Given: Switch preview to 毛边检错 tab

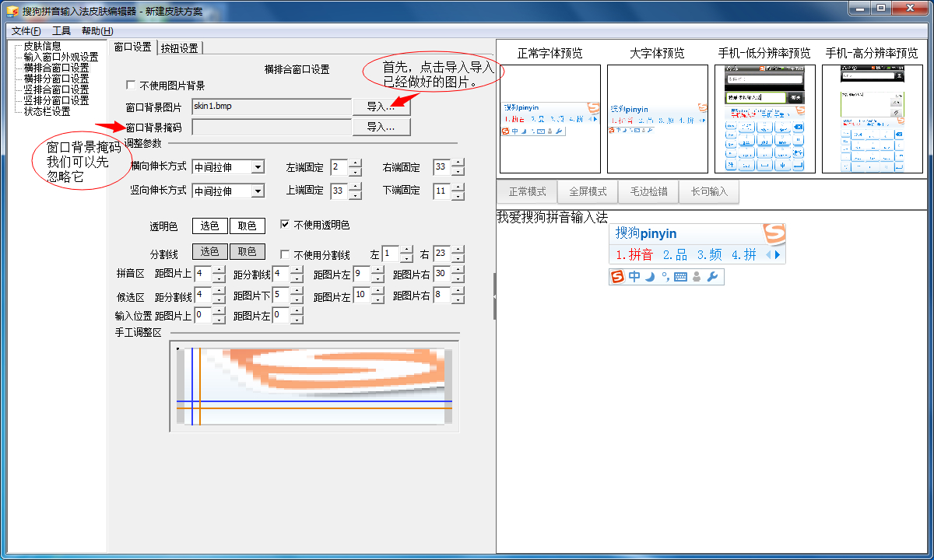Looking at the screenshot, I should 648,191.
